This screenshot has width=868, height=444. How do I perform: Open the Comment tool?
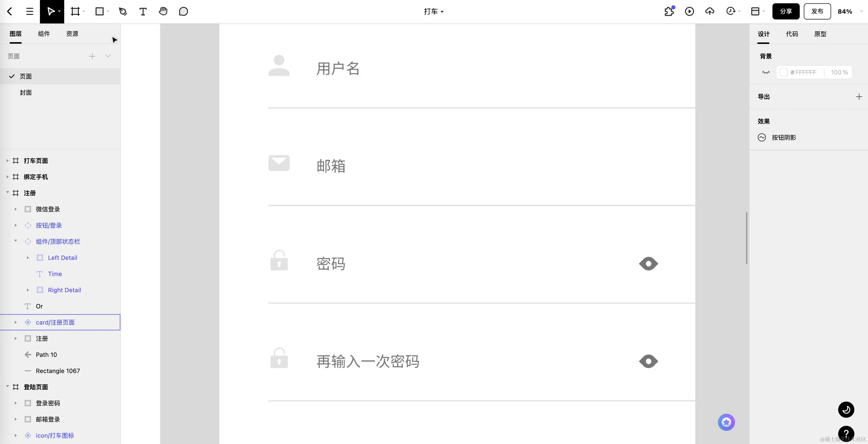[x=183, y=11]
